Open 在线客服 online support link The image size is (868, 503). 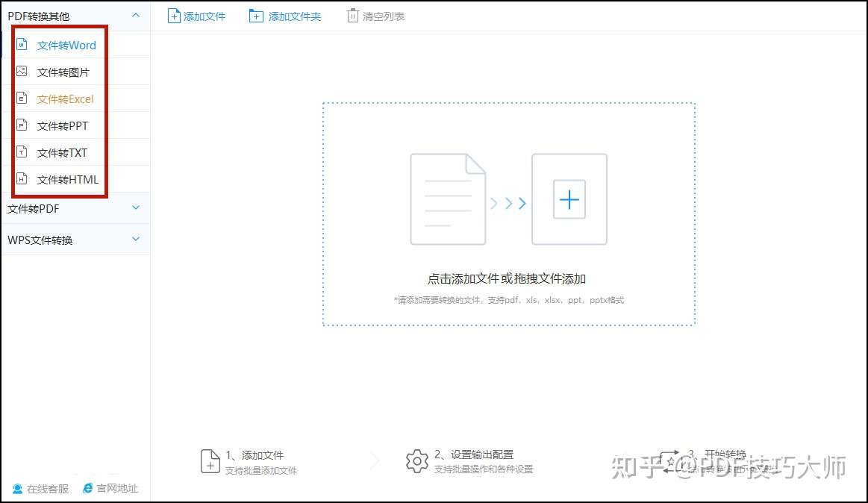pyautogui.click(x=40, y=489)
